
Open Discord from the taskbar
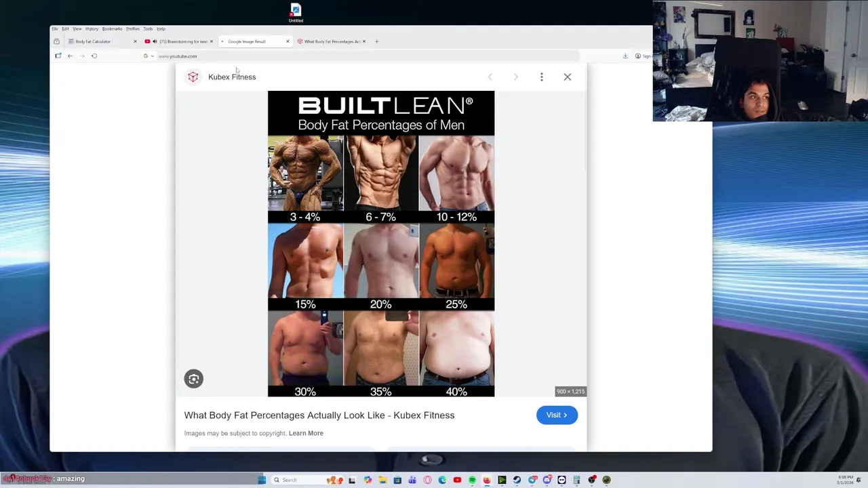coord(547,480)
